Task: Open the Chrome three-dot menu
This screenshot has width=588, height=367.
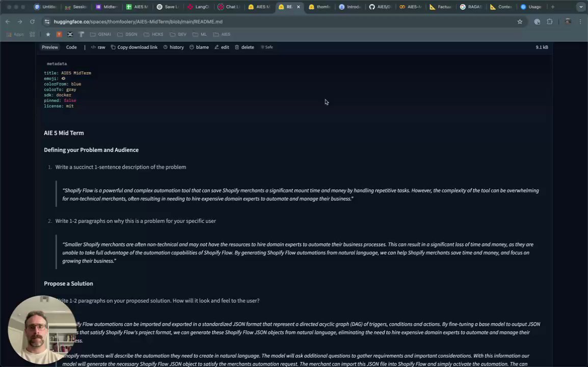Action: point(580,22)
